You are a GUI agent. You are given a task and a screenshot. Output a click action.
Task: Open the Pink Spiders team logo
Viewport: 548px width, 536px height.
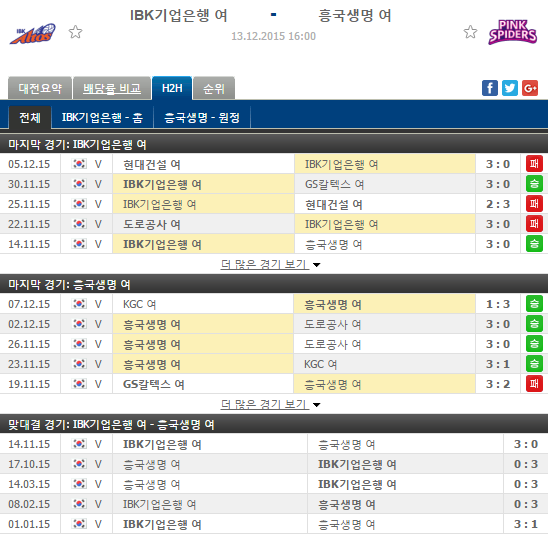[512, 32]
